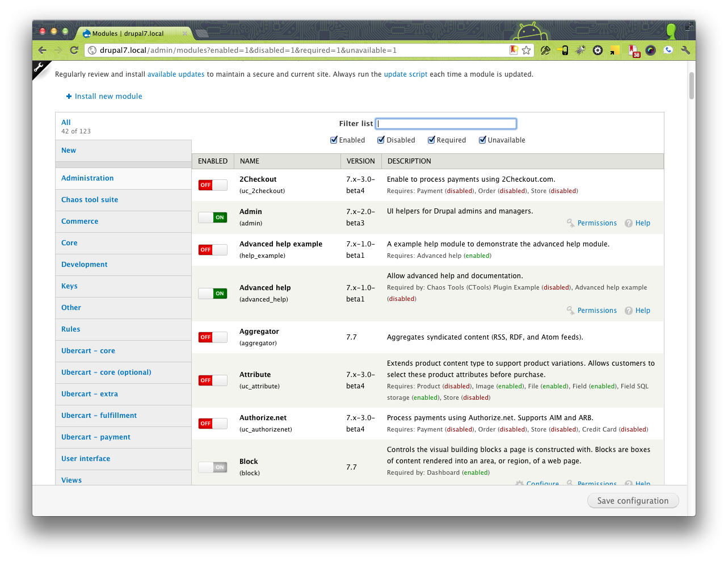Click the Save configuration button
Viewport: 728px width, 561px height.
(x=633, y=501)
